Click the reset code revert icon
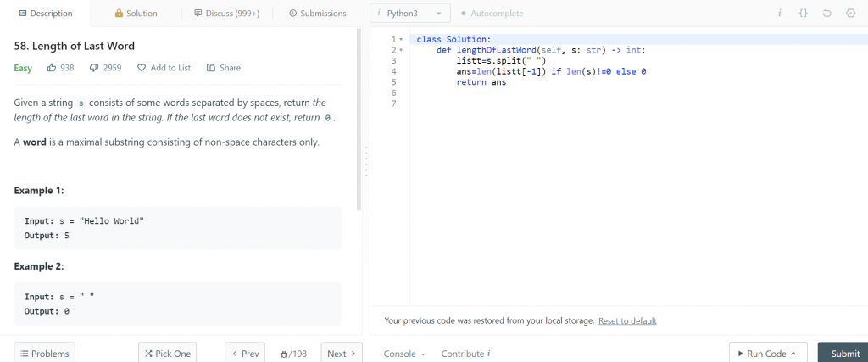 (x=827, y=14)
